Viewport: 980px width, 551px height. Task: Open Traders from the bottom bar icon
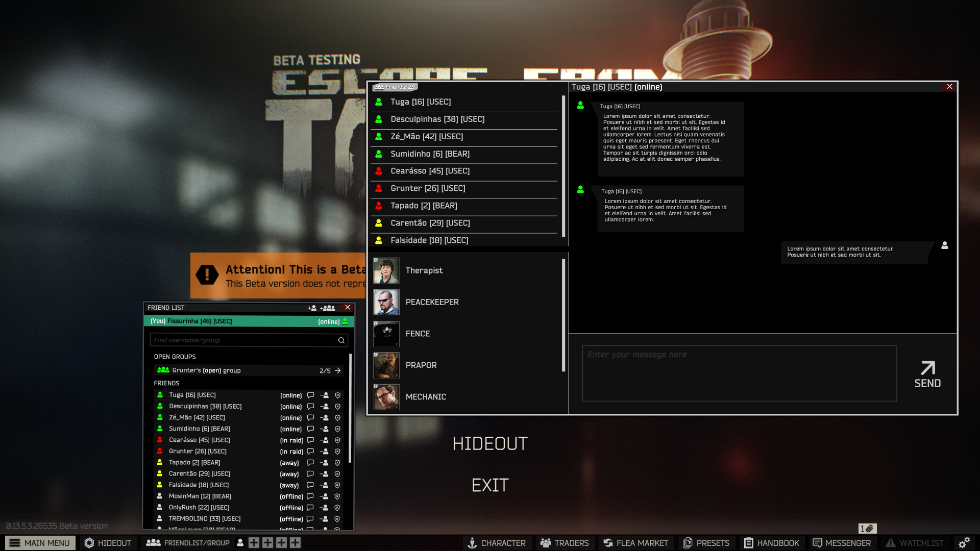tap(545, 543)
